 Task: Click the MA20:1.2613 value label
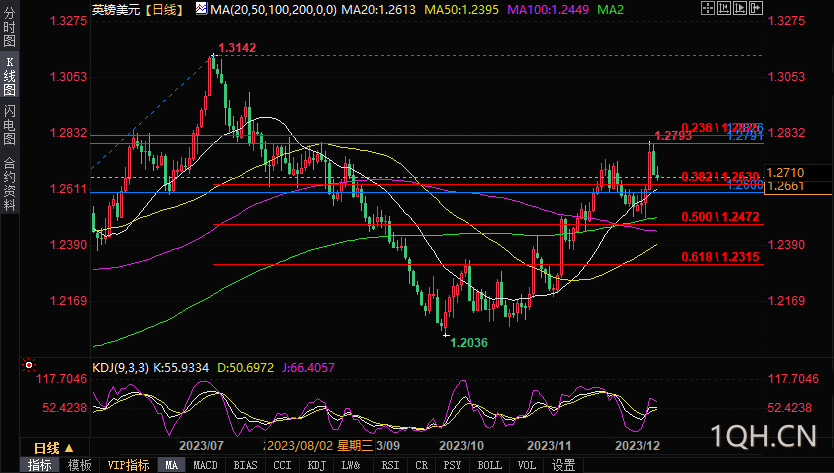point(378,9)
